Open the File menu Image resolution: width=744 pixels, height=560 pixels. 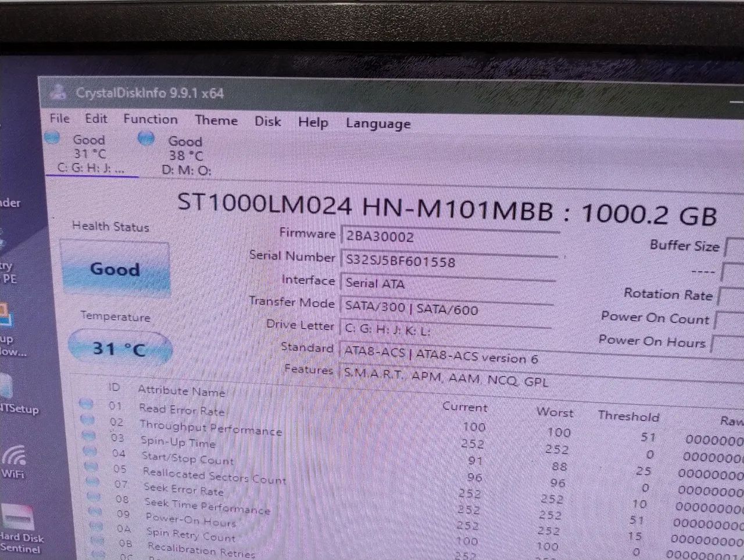pos(59,119)
